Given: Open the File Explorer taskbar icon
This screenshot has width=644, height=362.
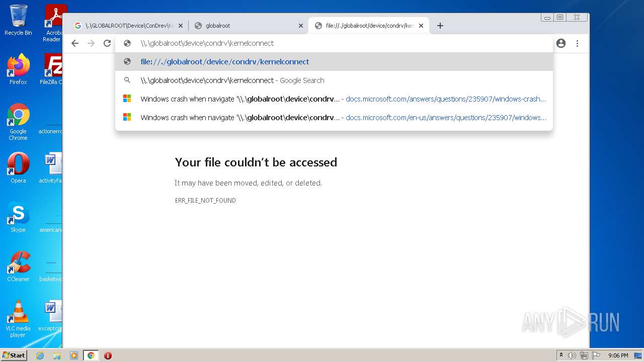Looking at the screenshot, I should (57, 355).
